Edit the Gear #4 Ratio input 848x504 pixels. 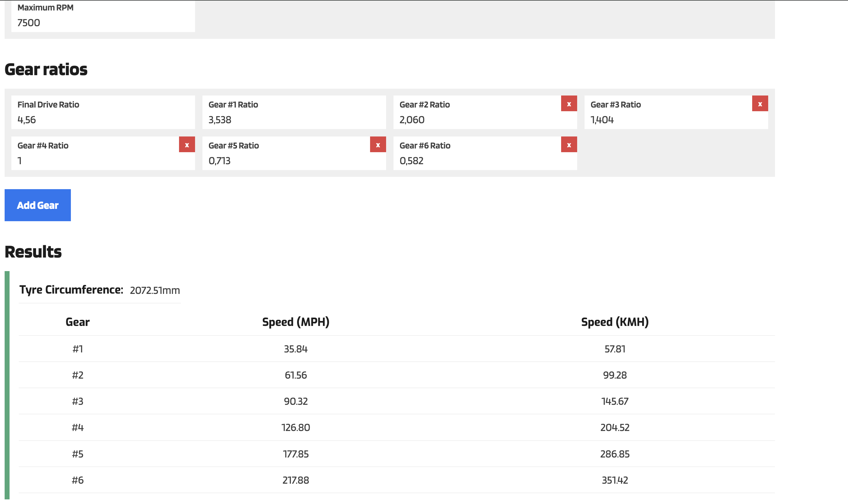coord(95,161)
